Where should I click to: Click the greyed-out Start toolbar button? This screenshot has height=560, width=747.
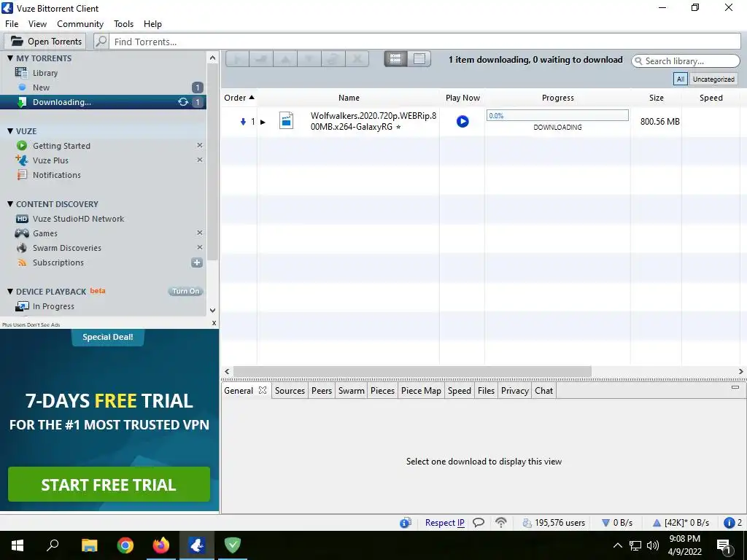click(237, 59)
